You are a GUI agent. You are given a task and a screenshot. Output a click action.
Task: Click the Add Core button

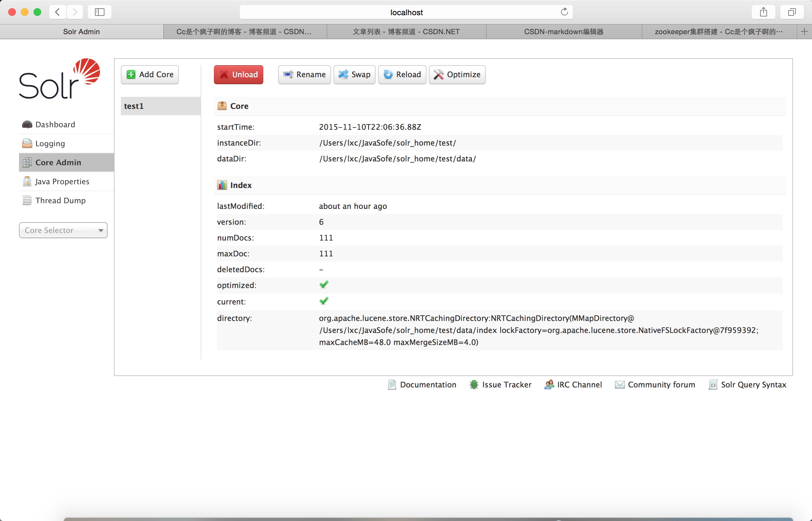tap(150, 74)
